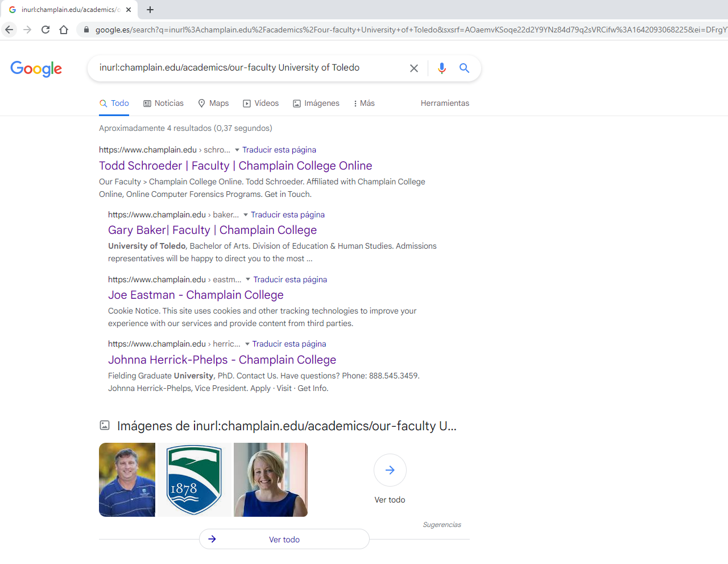This screenshot has width=728, height=564.
Task: Click the Google logo
Action: pyautogui.click(x=36, y=68)
